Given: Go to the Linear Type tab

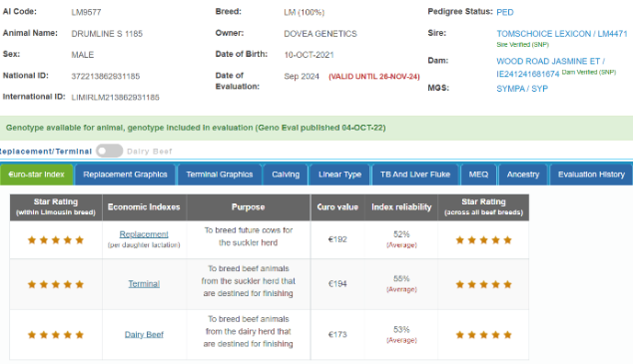Looking at the screenshot, I should tap(339, 175).
